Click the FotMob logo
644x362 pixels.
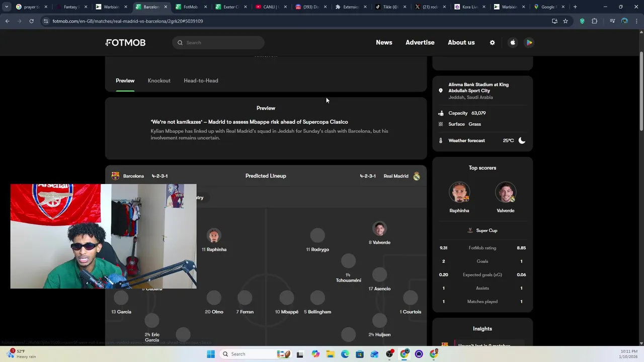coord(126,43)
